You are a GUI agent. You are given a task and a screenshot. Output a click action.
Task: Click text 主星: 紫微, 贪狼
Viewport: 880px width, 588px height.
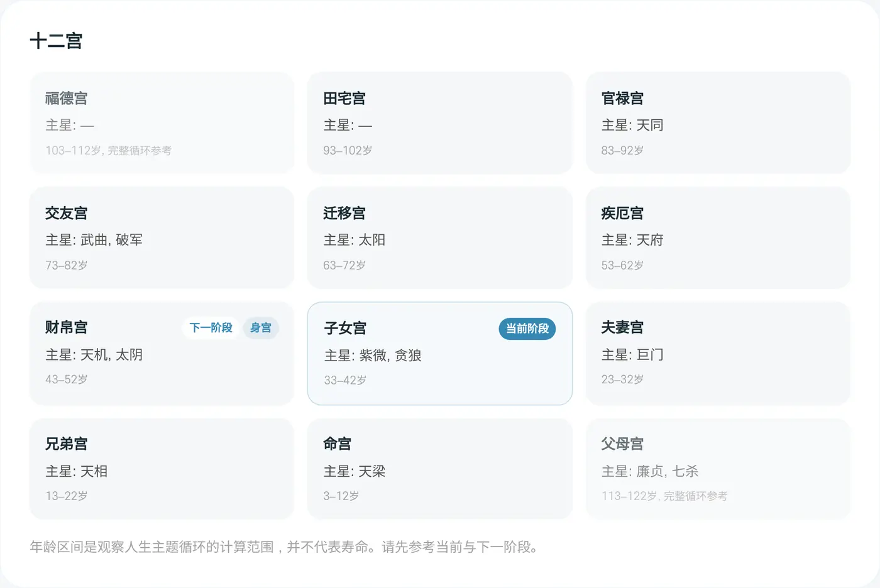tap(373, 356)
